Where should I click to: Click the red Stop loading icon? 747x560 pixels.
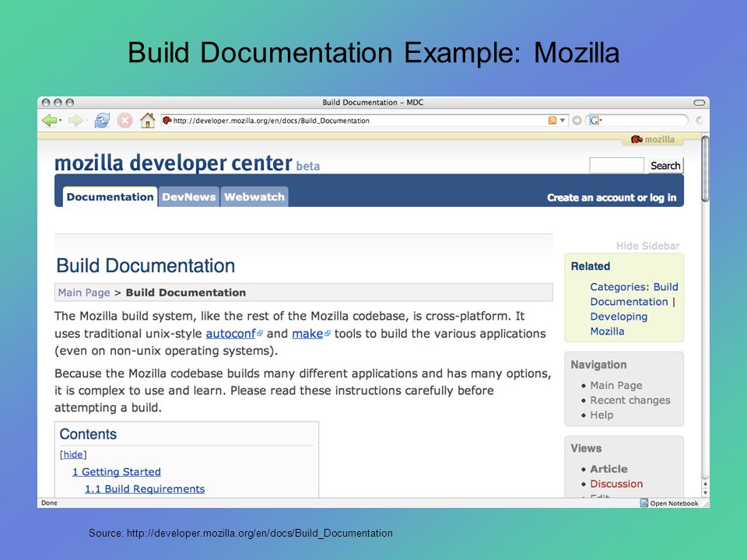[x=124, y=121]
